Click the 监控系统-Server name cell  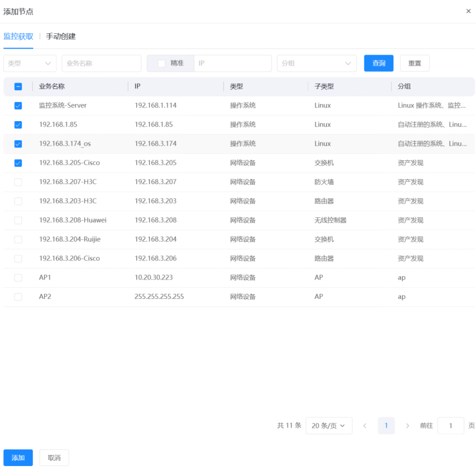[x=63, y=105]
